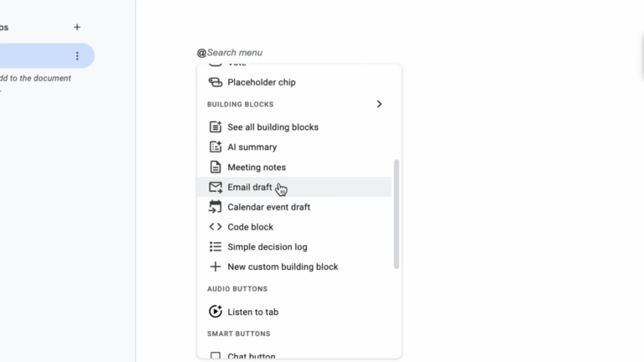
Task: Add a new tab with the plus icon
Action: point(77,27)
